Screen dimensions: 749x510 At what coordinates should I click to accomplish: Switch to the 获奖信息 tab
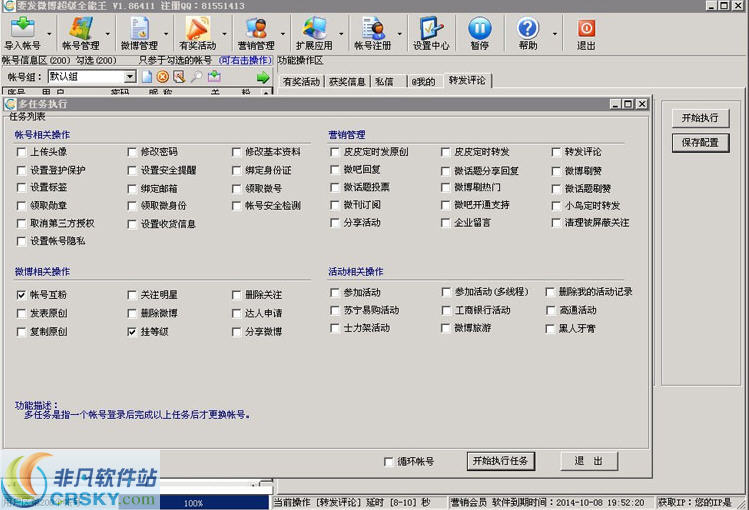click(x=349, y=82)
